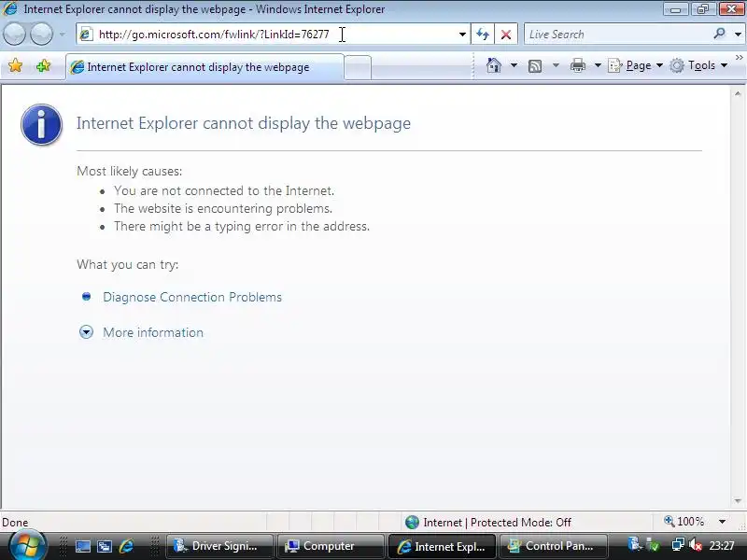747x560 pixels.
Task: Open the Page menu
Action: [635, 65]
